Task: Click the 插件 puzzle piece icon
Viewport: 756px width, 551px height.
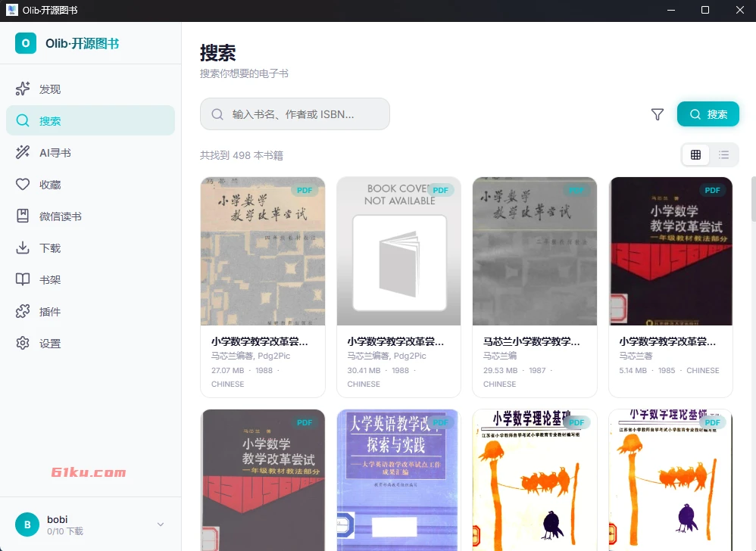Action: [23, 311]
